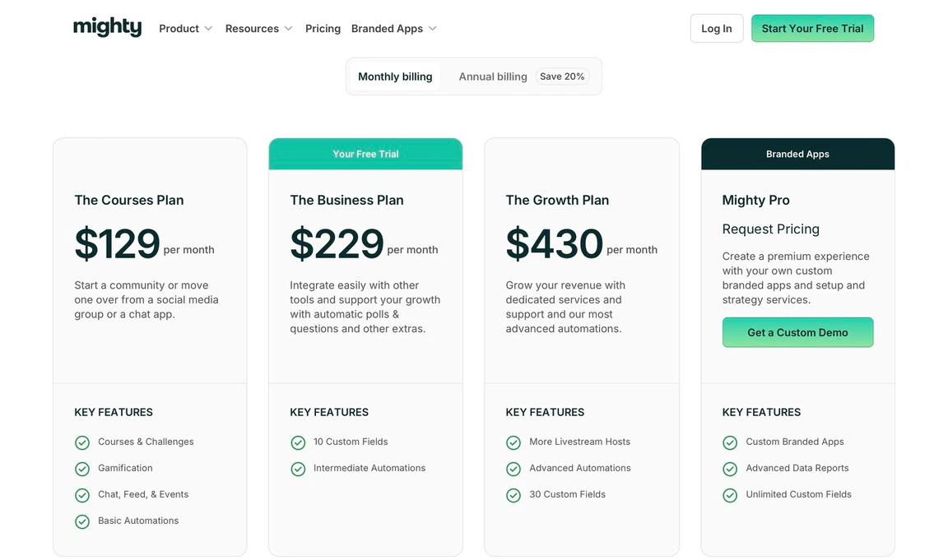Click KEY FEATURES heading in Business Plan
The height and width of the screenshot is (560, 948).
coord(329,412)
